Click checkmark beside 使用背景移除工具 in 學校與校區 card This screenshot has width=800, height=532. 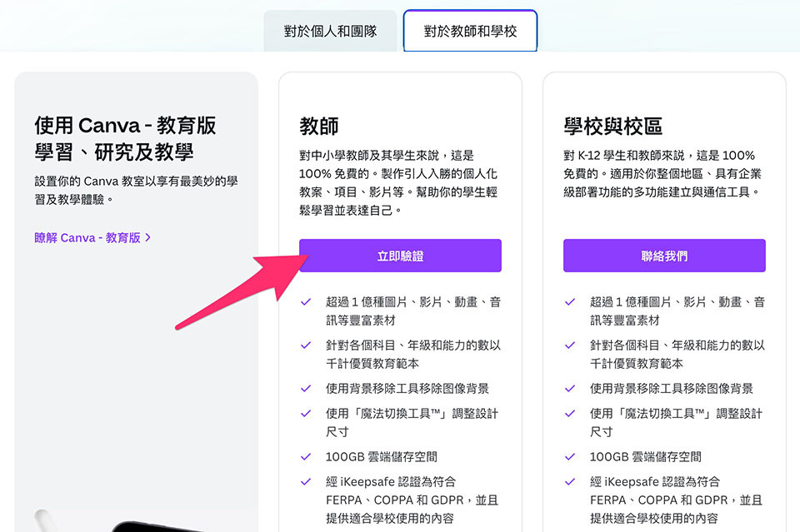(x=570, y=389)
